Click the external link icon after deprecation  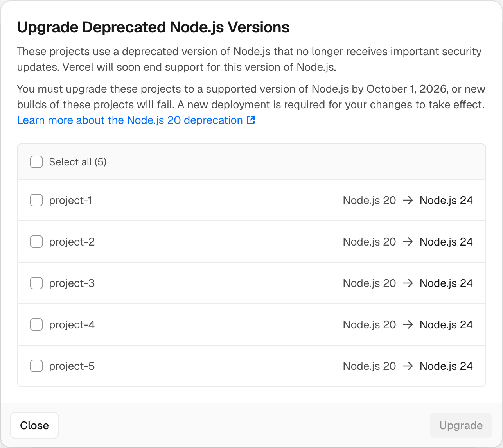pos(251,120)
